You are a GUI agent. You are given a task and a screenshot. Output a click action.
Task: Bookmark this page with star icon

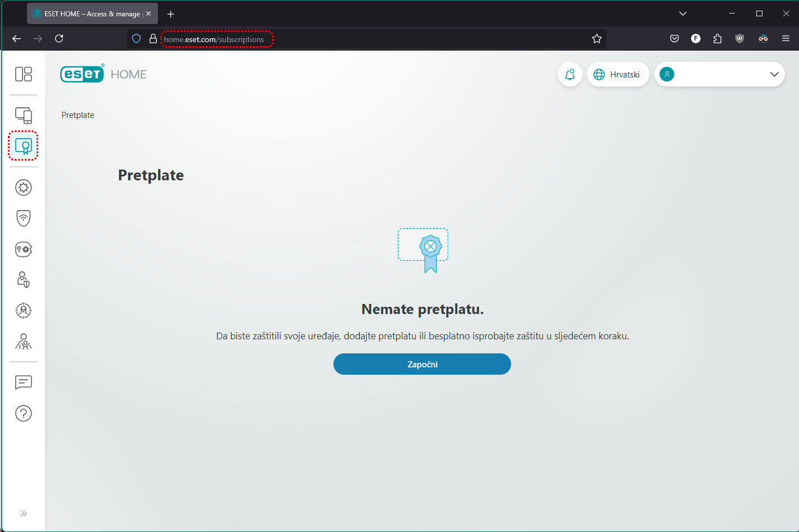point(597,39)
